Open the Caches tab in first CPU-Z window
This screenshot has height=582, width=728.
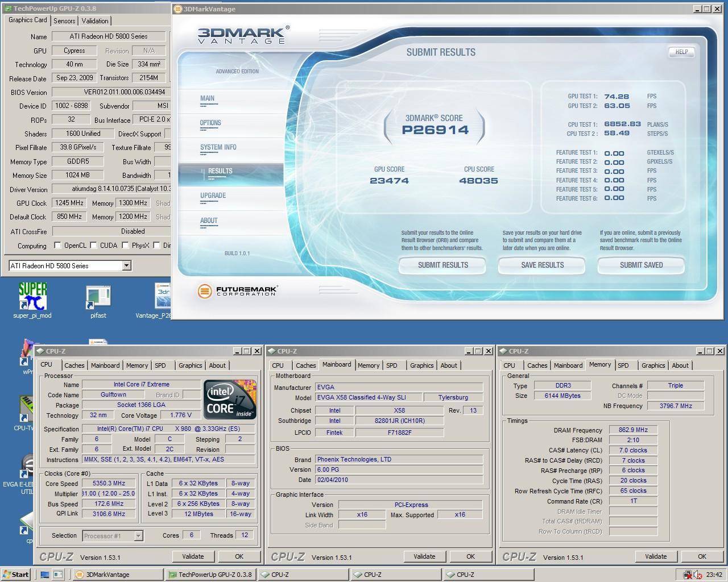(74, 365)
